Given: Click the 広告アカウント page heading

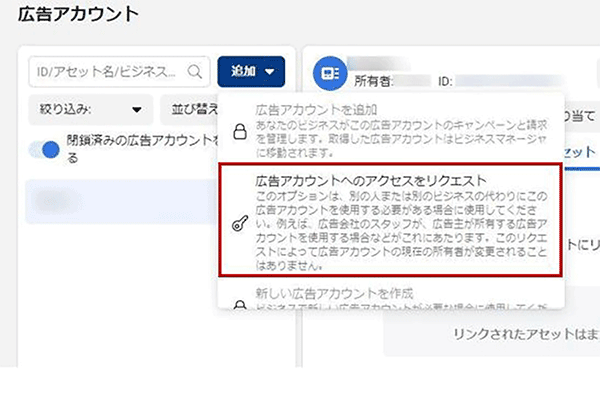Looking at the screenshot, I should click(x=78, y=15).
